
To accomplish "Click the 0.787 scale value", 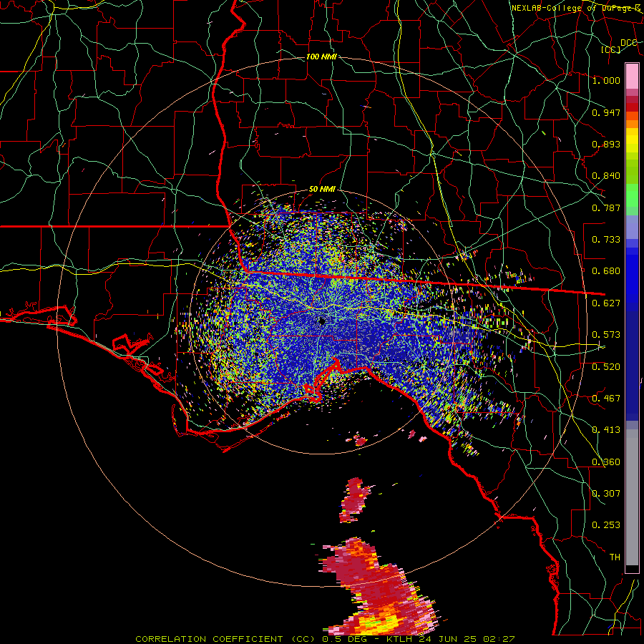I will (x=606, y=208).
